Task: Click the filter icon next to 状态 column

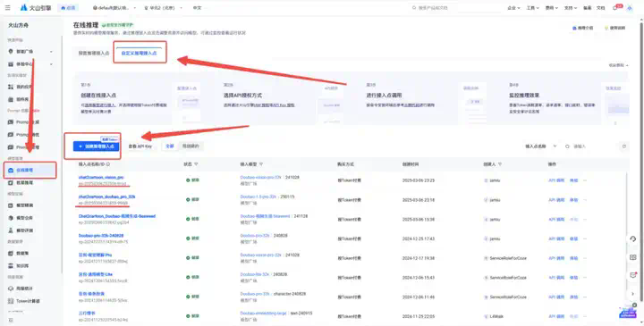Action: point(196,164)
